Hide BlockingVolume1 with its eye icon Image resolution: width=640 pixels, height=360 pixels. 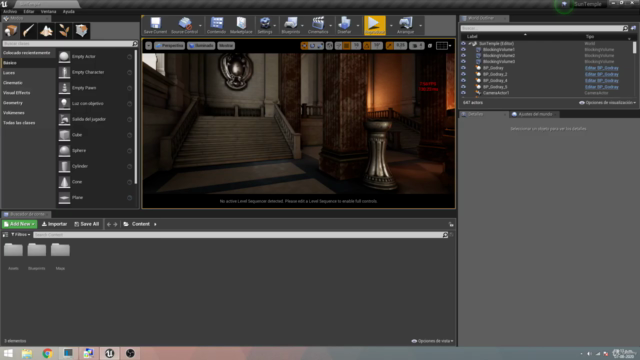[x=463, y=49]
